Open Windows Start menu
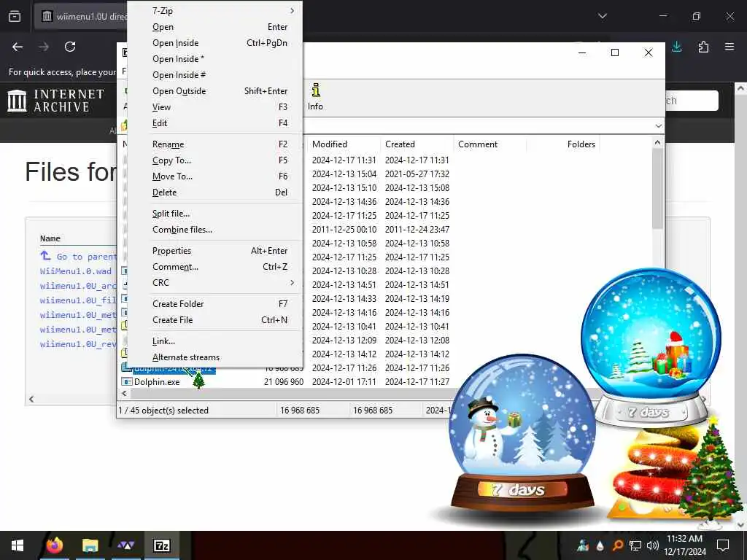This screenshot has height=560, width=747. coord(18,545)
